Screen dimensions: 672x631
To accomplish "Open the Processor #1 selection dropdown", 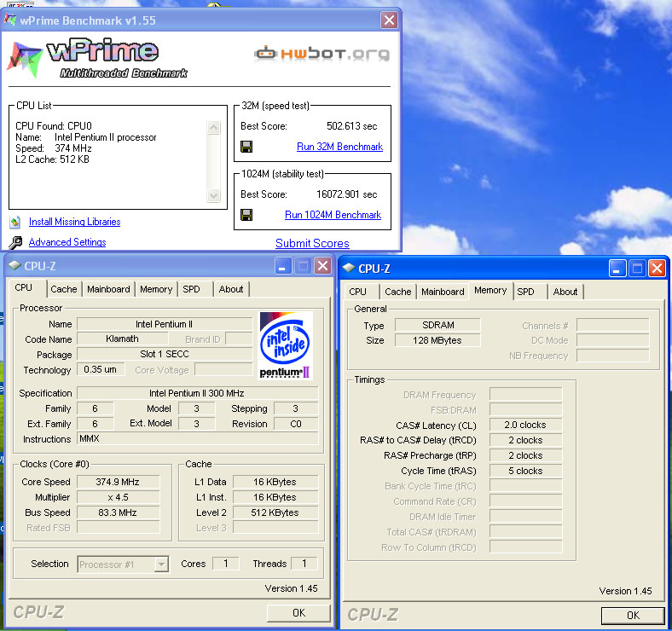I will pos(123,564).
